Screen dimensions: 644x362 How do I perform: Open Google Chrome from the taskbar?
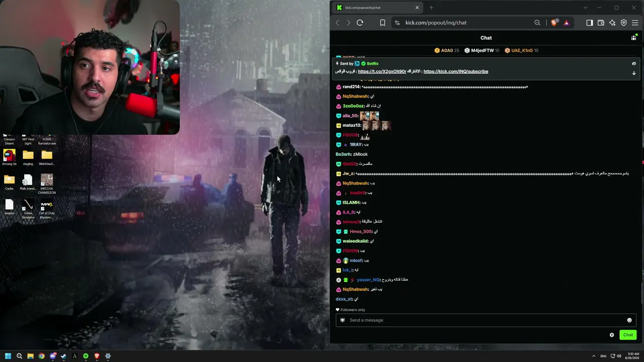point(41,356)
